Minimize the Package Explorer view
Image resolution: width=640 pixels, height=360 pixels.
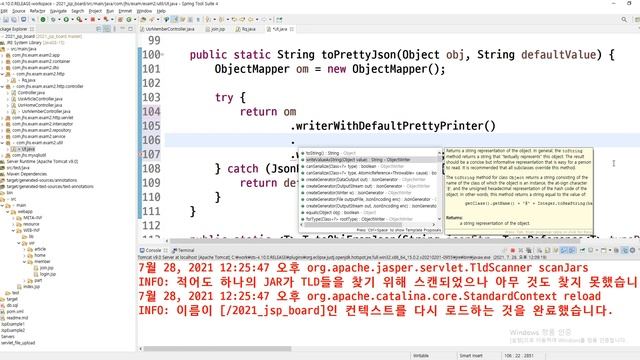122,29
